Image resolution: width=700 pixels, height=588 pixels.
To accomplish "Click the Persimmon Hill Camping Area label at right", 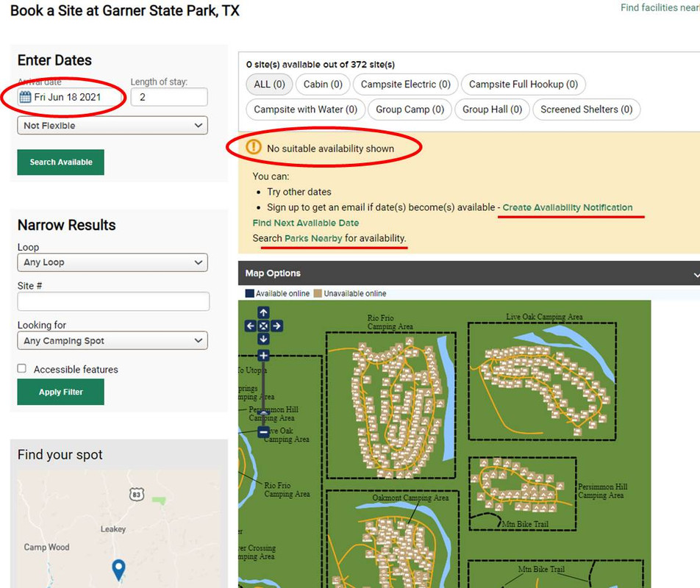I will [x=603, y=491].
